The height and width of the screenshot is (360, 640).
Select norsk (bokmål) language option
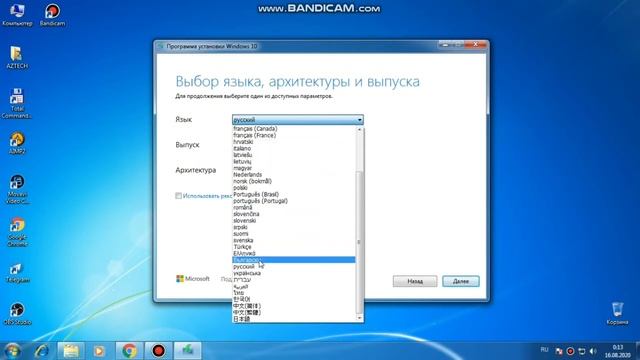click(x=294, y=181)
